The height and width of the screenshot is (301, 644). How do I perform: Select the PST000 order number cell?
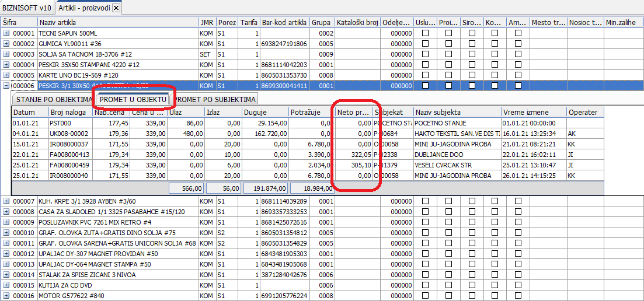[x=71, y=123]
